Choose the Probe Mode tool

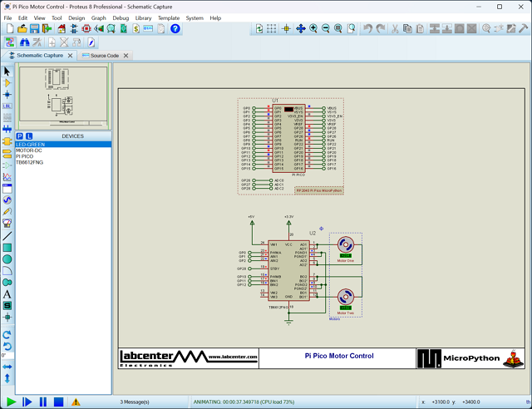pos(7,211)
